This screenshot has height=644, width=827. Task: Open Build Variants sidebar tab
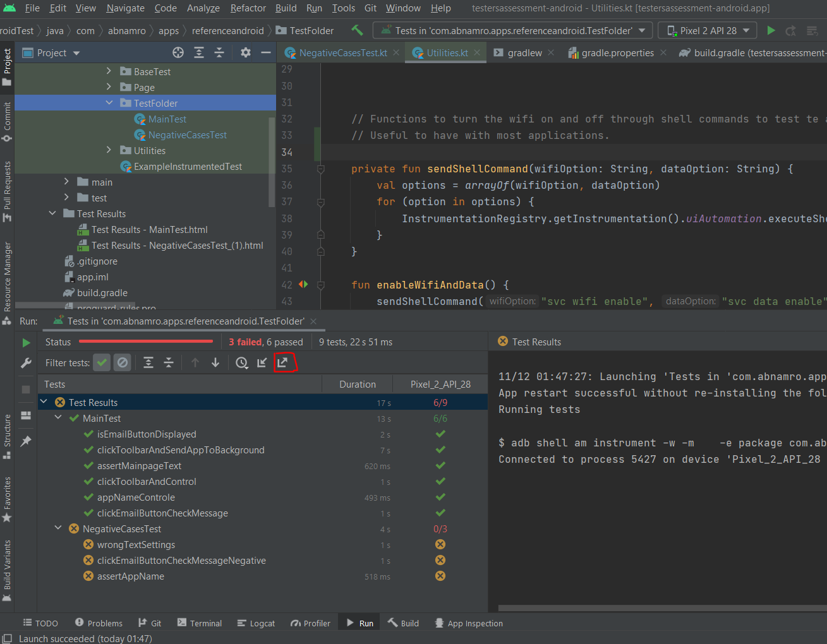click(x=7, y=570)
